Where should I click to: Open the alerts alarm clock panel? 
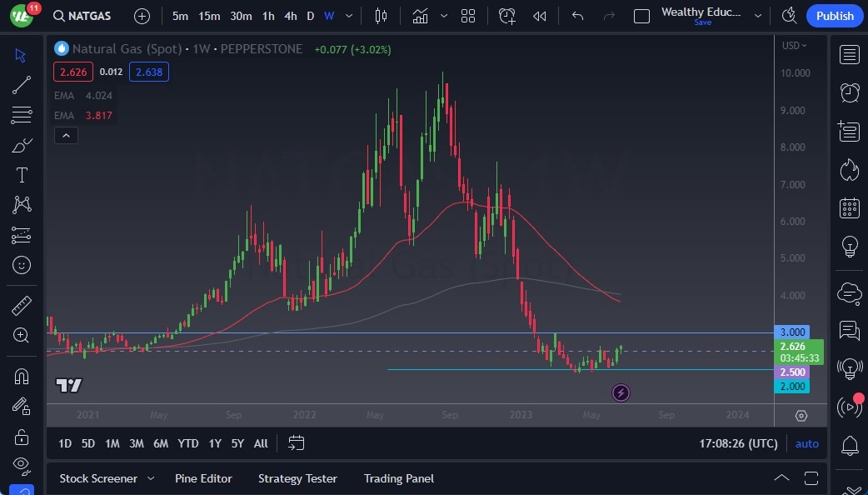pos(850,92)
